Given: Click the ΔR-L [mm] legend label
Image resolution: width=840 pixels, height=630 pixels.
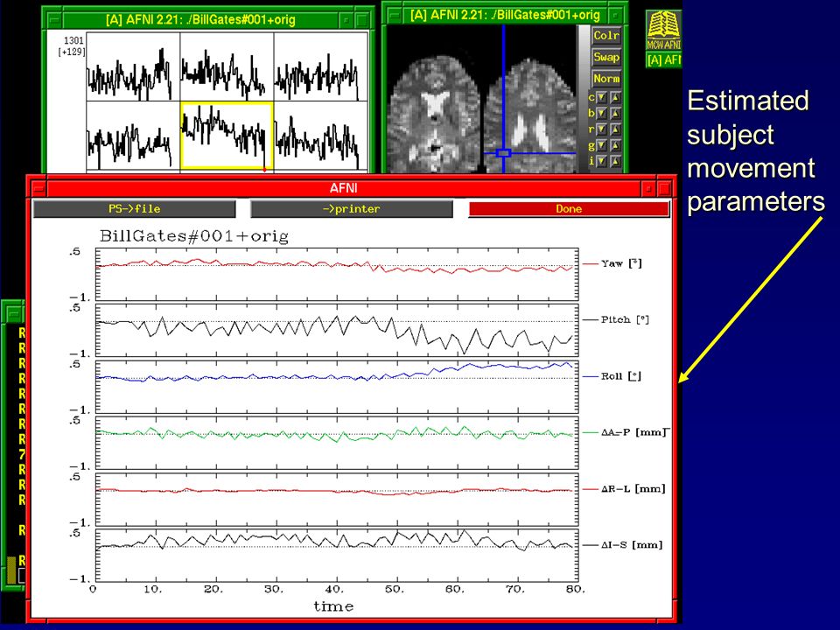Looking at the screenshot, I should pos(633,488).
